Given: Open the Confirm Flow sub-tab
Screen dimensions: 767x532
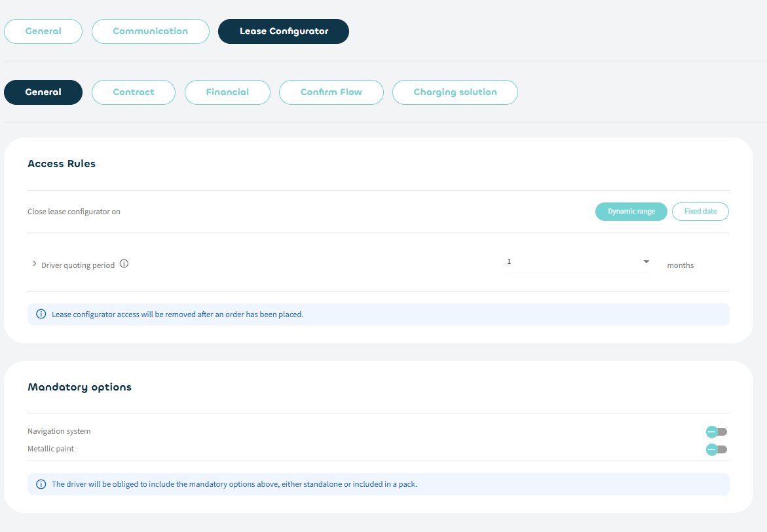Looking at the screenshot, I should tap(331, 92).
